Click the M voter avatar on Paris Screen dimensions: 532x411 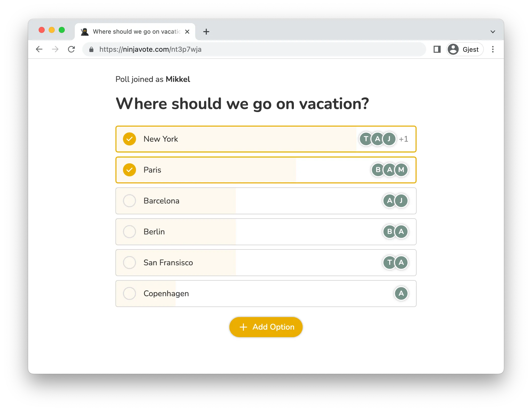point(401,170)
